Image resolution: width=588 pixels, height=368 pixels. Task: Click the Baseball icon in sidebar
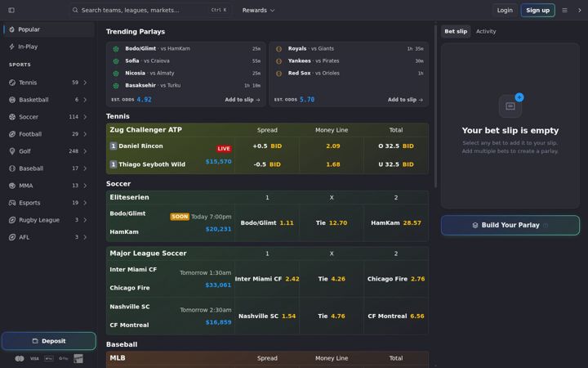12,168
